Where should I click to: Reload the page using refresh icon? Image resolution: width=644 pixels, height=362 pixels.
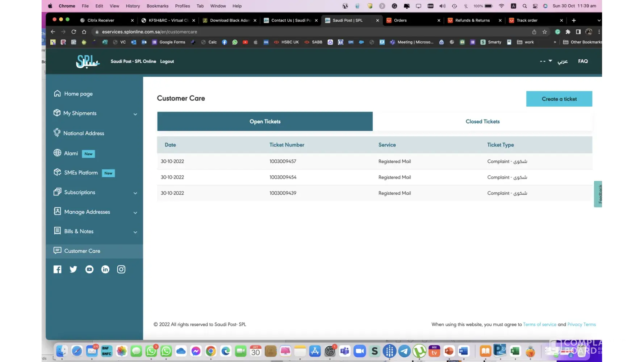point(74,32)
